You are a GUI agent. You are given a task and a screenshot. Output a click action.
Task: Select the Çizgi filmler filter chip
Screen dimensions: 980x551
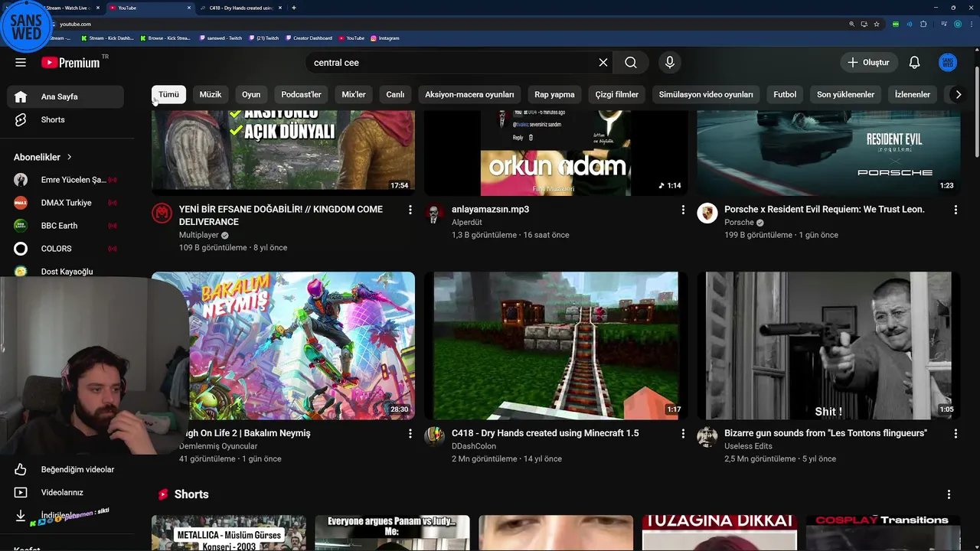pyautogui.click(x=616, y=94)
